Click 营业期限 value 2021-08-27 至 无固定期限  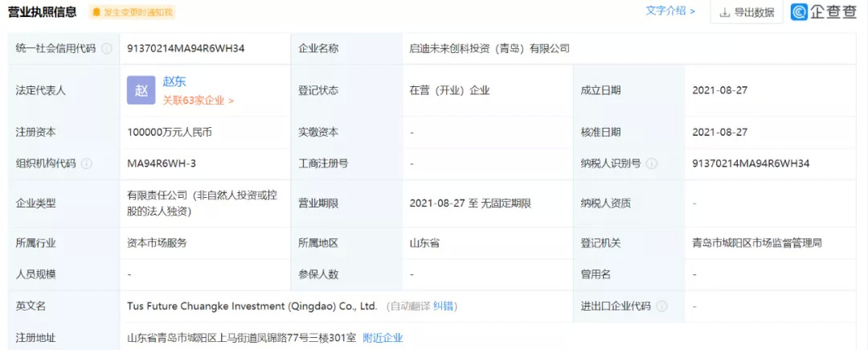[x=470, y=204]
